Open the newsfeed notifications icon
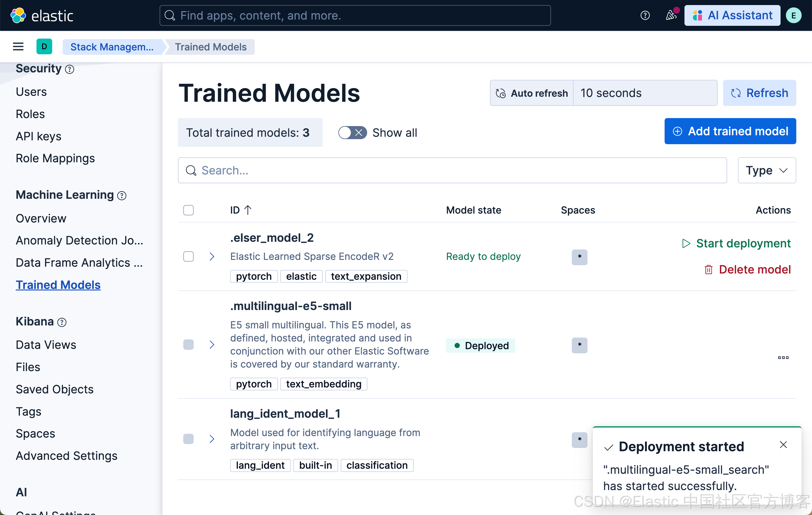This screenshot has width=812, height=515. [671, 15]
